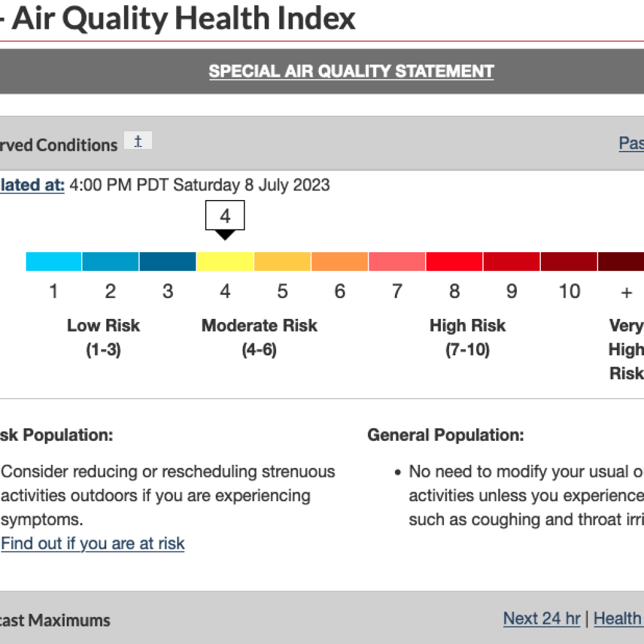Viewport: 644px width, 644px height.
Task: Click the yellow swatch for index 4
Action: coord(225,262)
